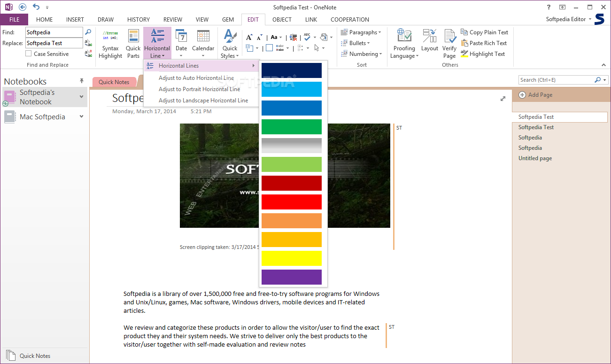611x364 pixels.
Task: Open the Quick Access Toolbar customize arrow
Action: (47, 8)
